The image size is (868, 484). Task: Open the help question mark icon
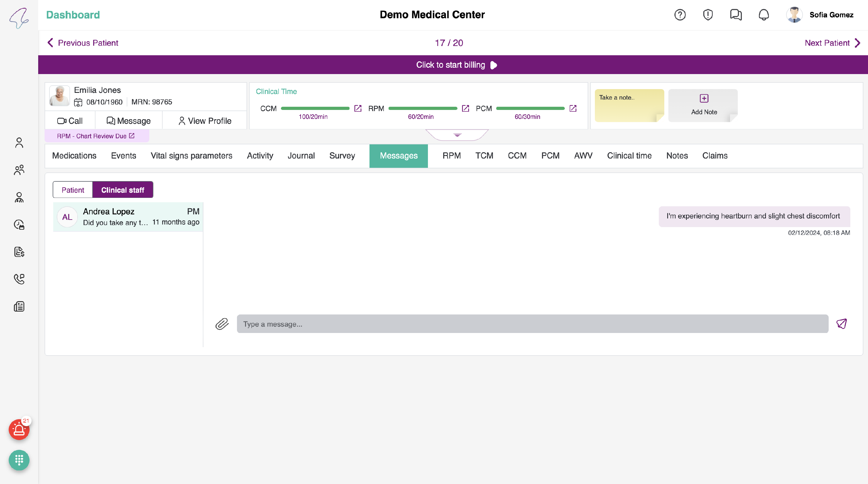coord(680,15)
